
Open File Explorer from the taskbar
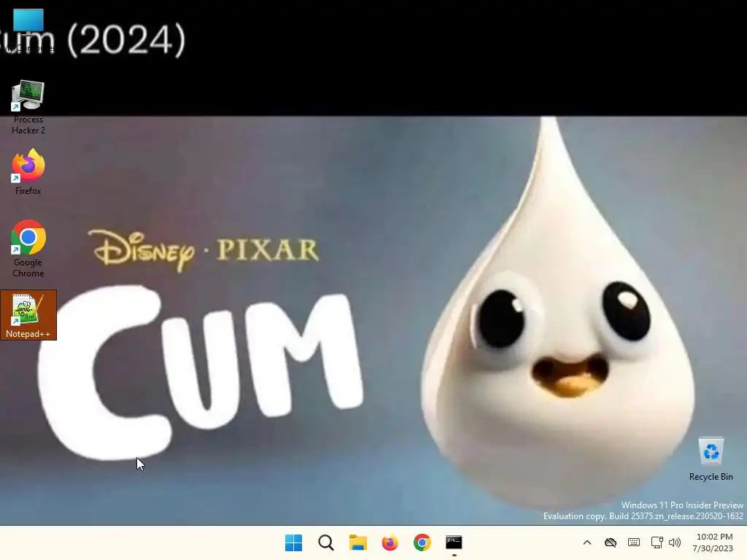coord(357,542)
